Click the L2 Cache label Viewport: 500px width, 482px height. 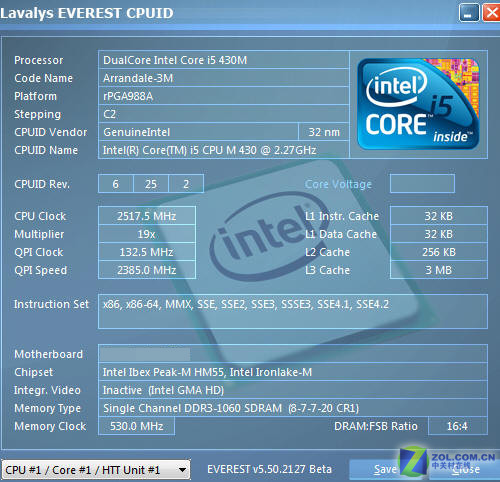(x=327, y=252)
